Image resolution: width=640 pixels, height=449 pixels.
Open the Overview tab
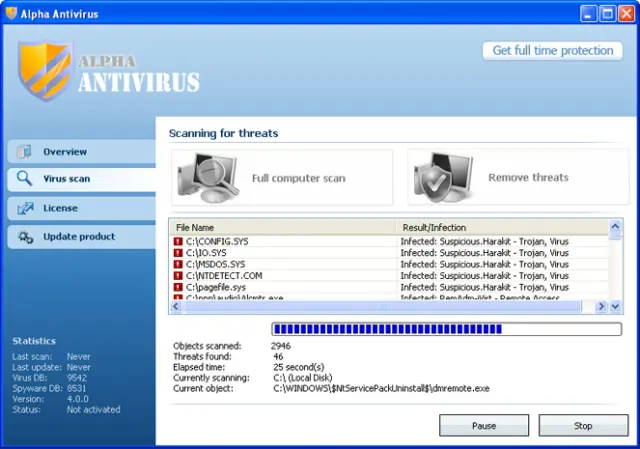[x=82, y=152]
